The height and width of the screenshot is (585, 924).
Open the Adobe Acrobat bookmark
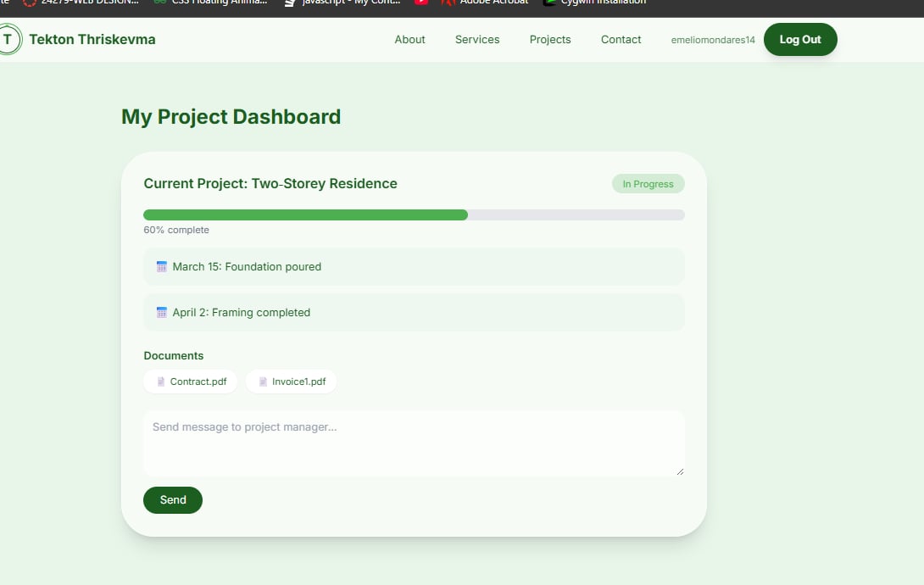pos(485,3)
